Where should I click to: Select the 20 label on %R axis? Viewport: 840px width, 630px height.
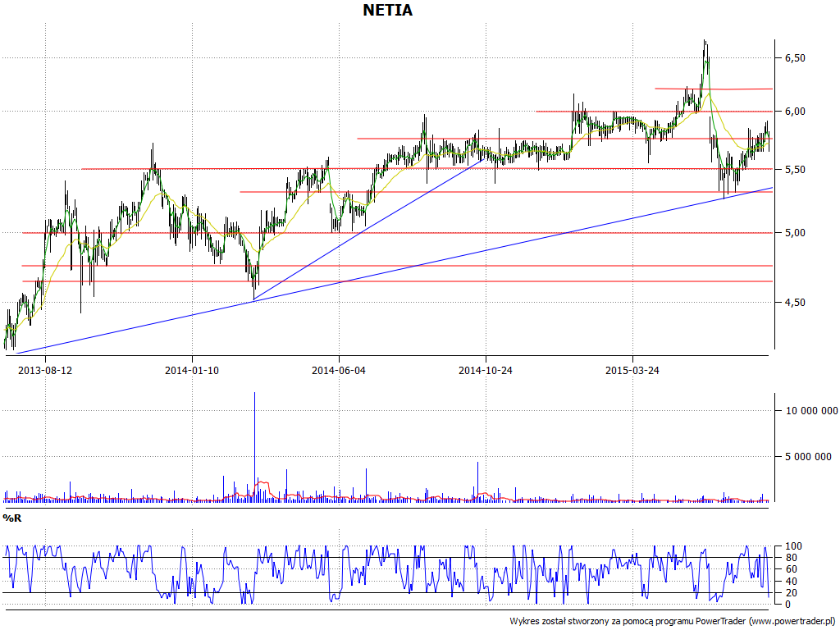(791, 592)
